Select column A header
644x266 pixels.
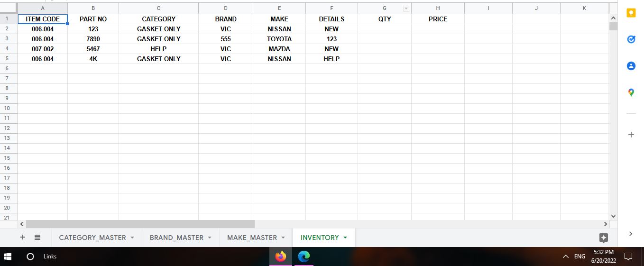[43, 8]
